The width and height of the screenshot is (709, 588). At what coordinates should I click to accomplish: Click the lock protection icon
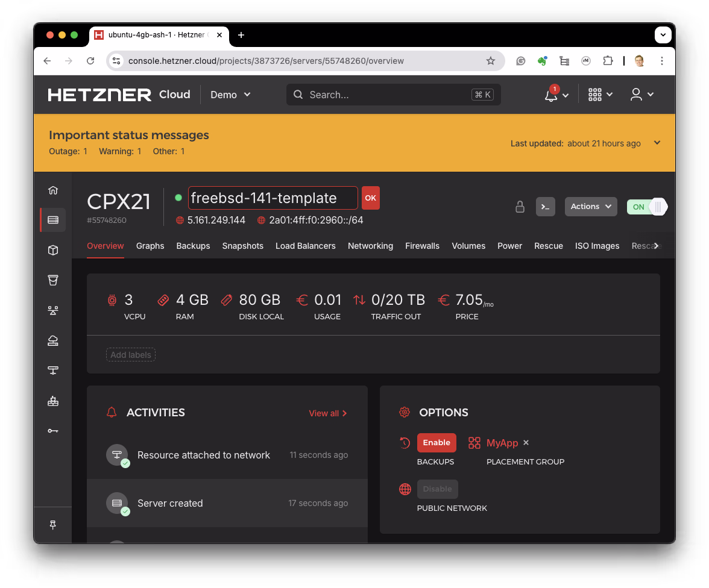click(x=520, y=207)
